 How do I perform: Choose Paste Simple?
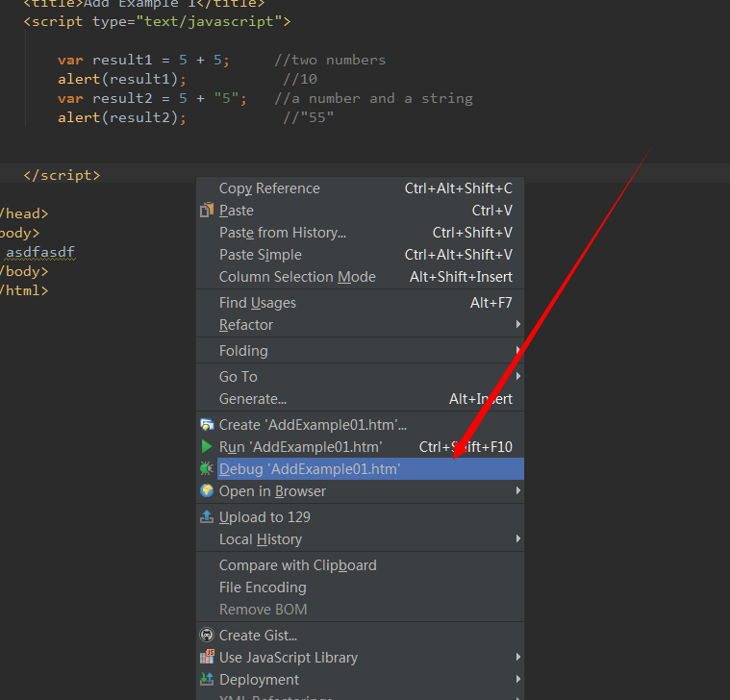pyautogui.click(x=361, y=255)
